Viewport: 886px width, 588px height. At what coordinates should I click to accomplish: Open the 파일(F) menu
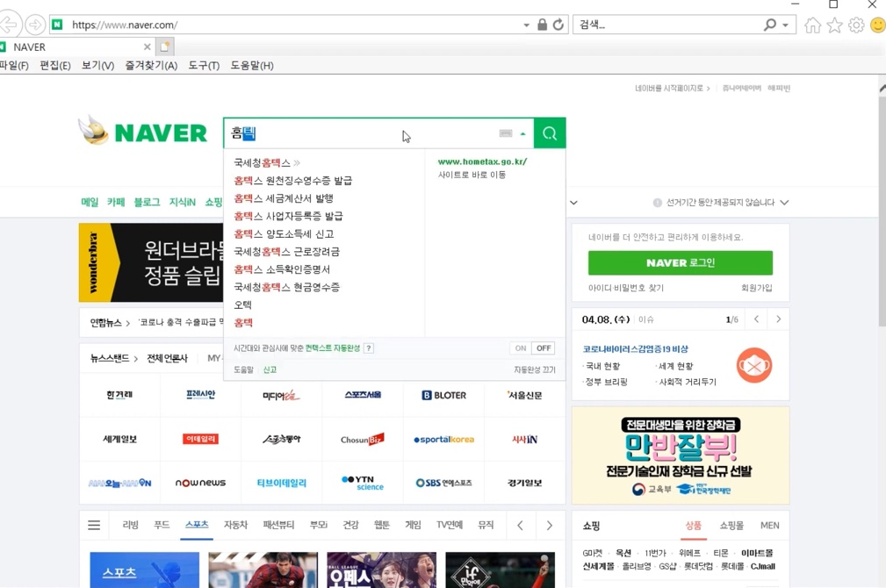(14, 66)
